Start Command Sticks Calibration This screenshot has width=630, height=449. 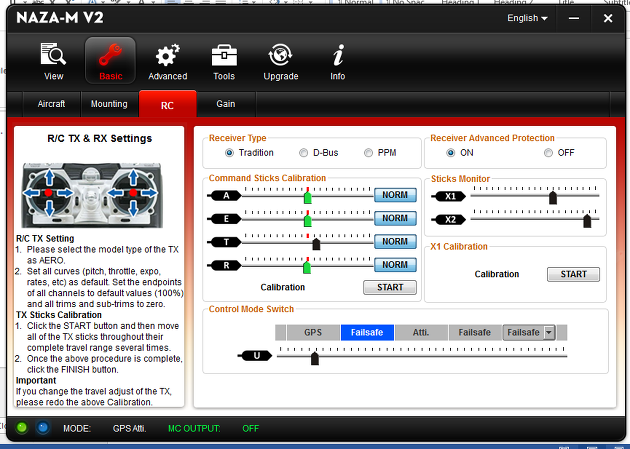pyautogui.click(x=390, y=288)
